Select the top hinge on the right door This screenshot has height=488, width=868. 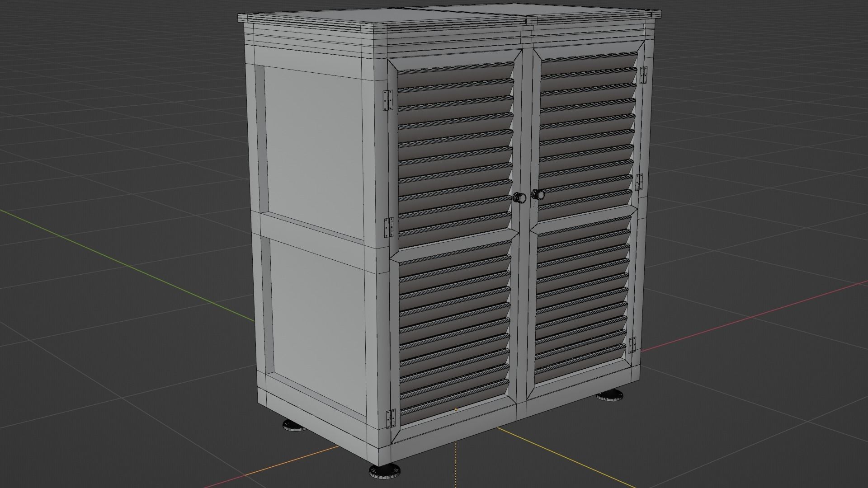pos(644,75)
